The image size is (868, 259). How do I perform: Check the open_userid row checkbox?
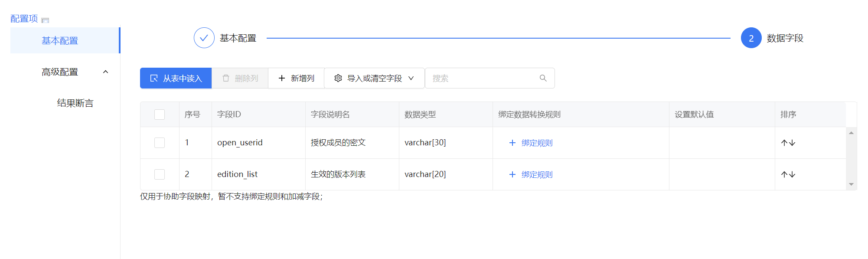point(160,143)
